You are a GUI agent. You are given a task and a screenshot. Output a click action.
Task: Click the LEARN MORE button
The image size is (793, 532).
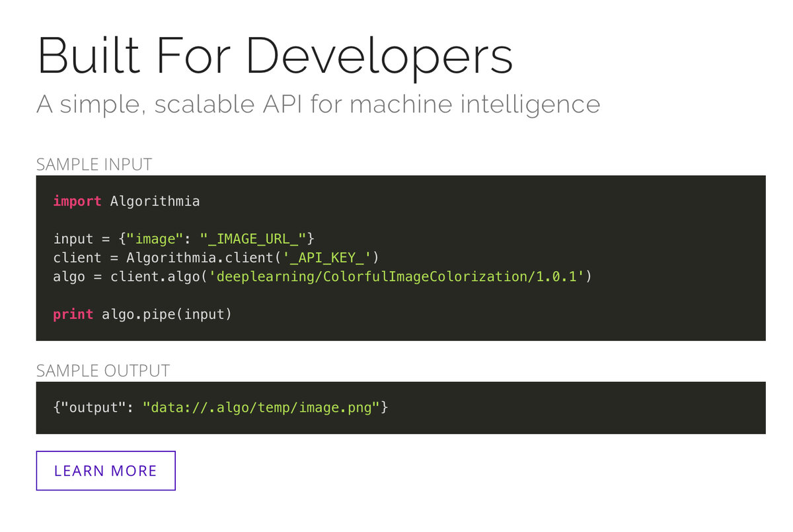(x=106, y=471)
